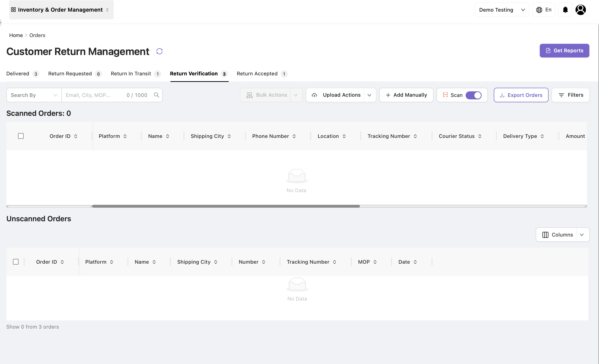Screen dimensions: 599x364
Task: Sort Scanned Orders by Location
Action: pyautogui.click(x=344, y=136)
